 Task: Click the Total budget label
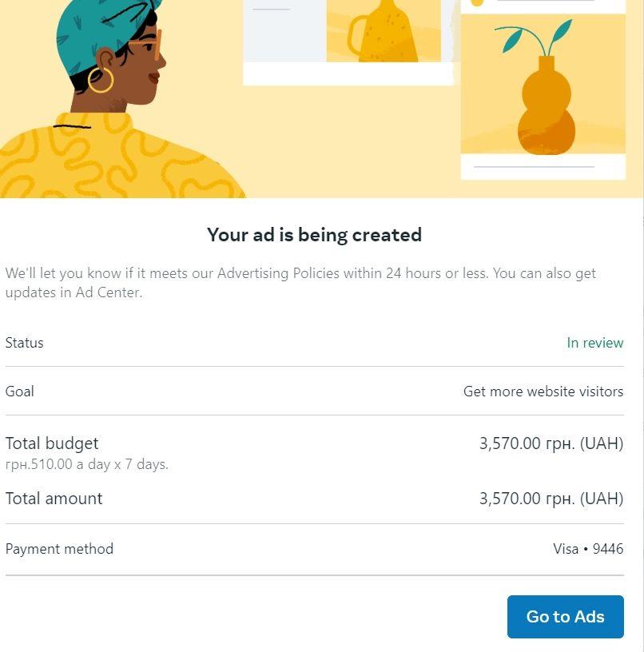(52, 443)
